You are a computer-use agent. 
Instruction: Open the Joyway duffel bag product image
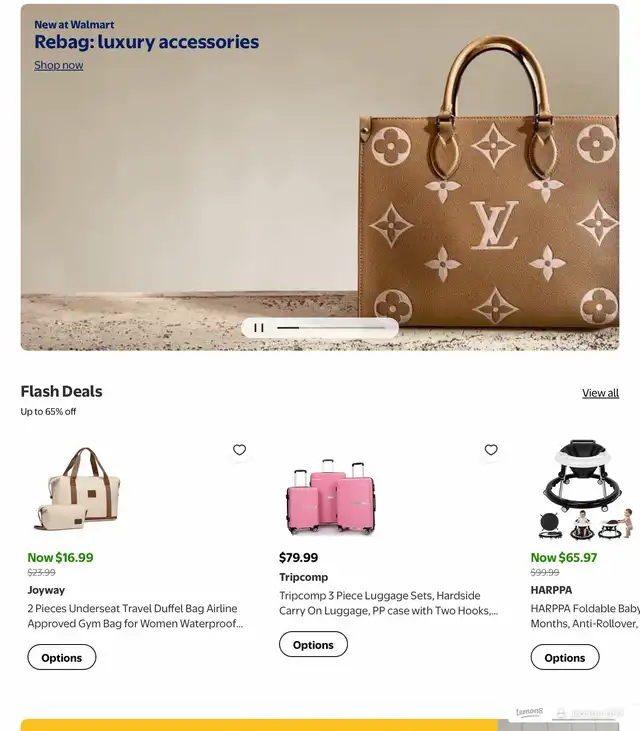tap(77, 489)
